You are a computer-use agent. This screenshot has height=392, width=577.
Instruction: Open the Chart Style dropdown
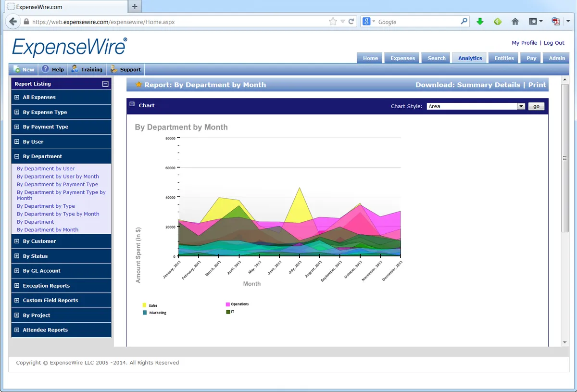476,106
